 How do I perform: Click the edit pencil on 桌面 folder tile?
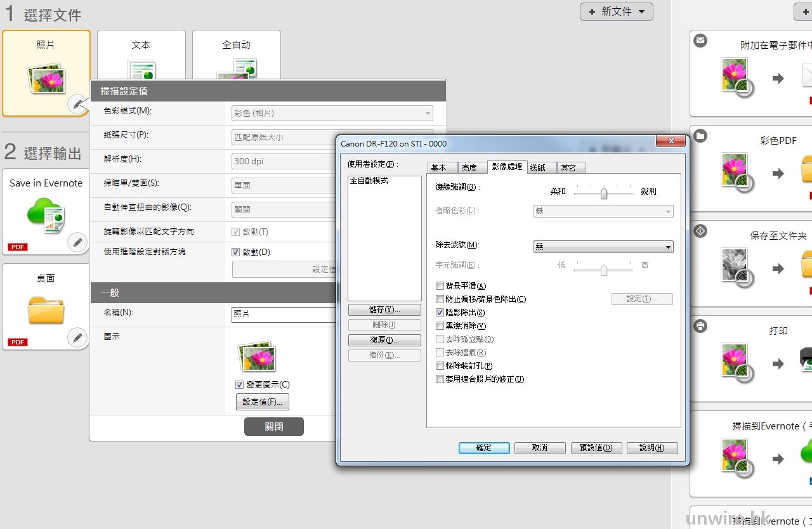click(x=77, y=338)
